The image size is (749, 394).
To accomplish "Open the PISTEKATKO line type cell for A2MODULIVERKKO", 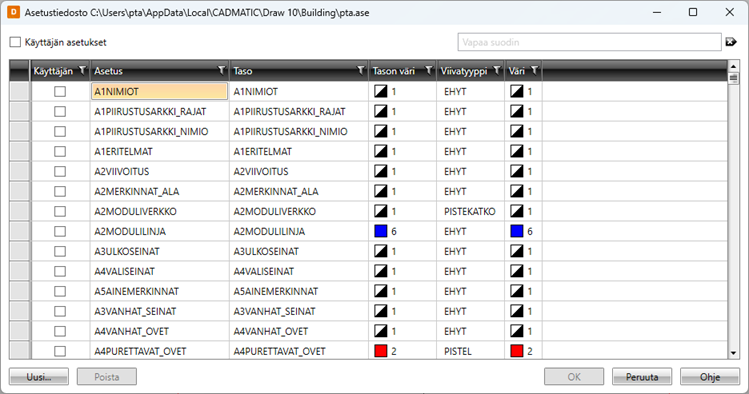I will pos(470,212).
